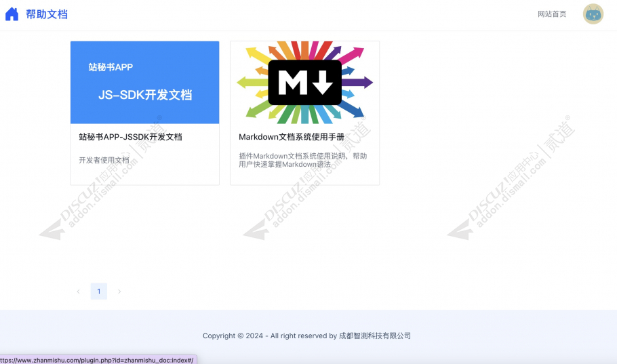Go to next page arrow
The image size is (617, 364).
click(119, 291)
